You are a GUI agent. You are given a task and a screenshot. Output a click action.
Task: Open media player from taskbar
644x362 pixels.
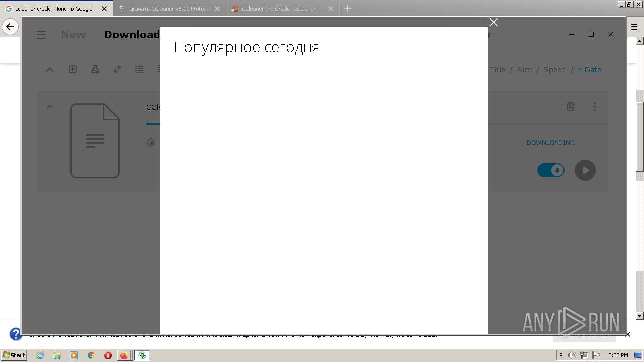[74, 355]
